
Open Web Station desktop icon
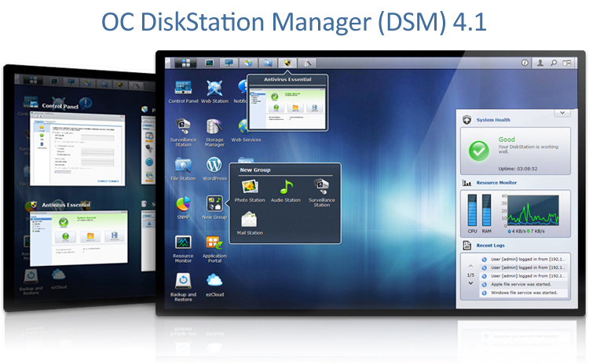point(214,92)
